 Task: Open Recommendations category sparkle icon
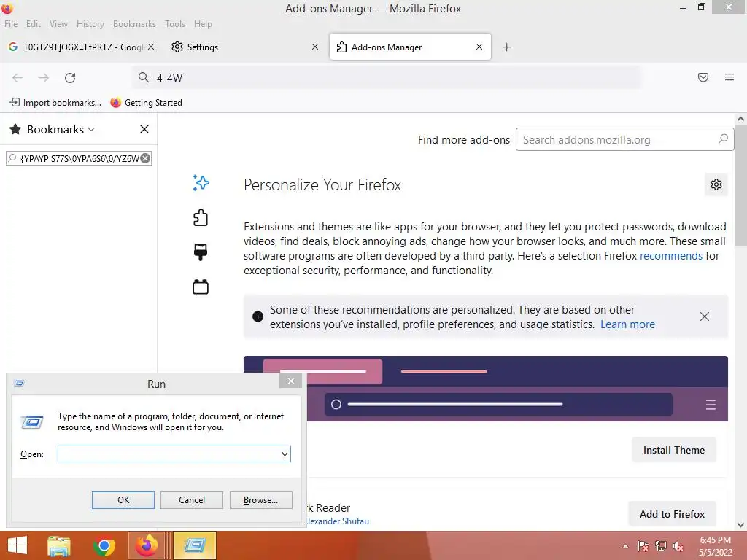(201, 183)
